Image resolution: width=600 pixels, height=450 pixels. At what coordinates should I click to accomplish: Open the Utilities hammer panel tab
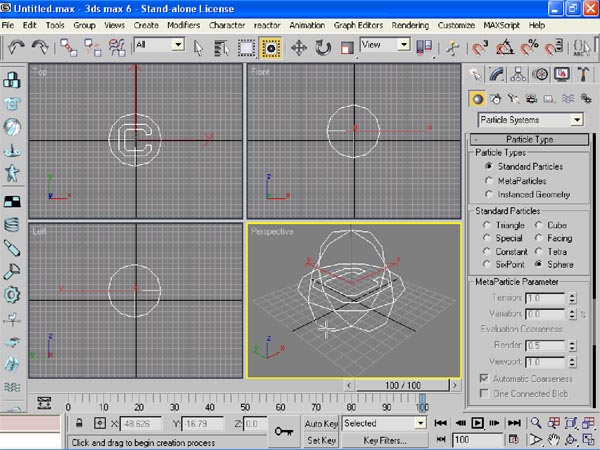(x=585, y=74)
